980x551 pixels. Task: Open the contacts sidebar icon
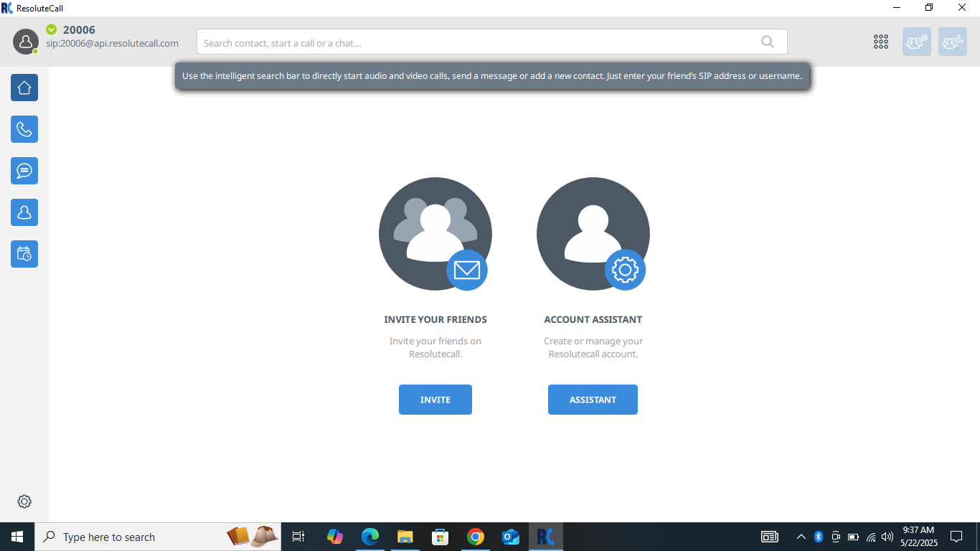(24, 212)
